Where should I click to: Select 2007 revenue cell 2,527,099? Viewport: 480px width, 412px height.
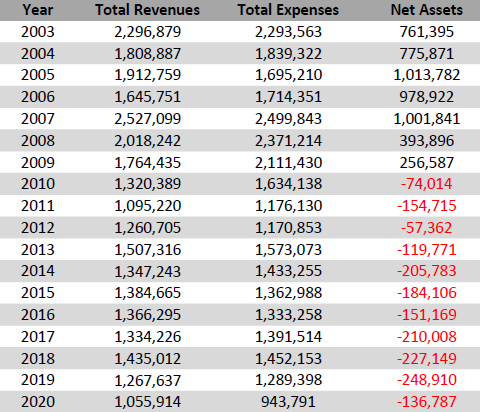148,119
